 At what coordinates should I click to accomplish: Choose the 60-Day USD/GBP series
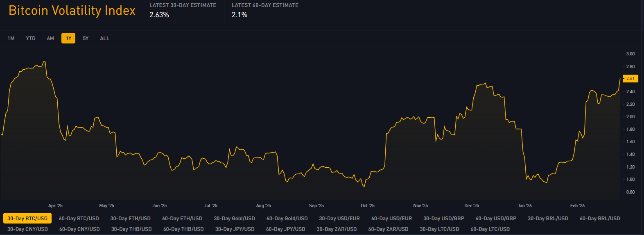pos(496,219)
